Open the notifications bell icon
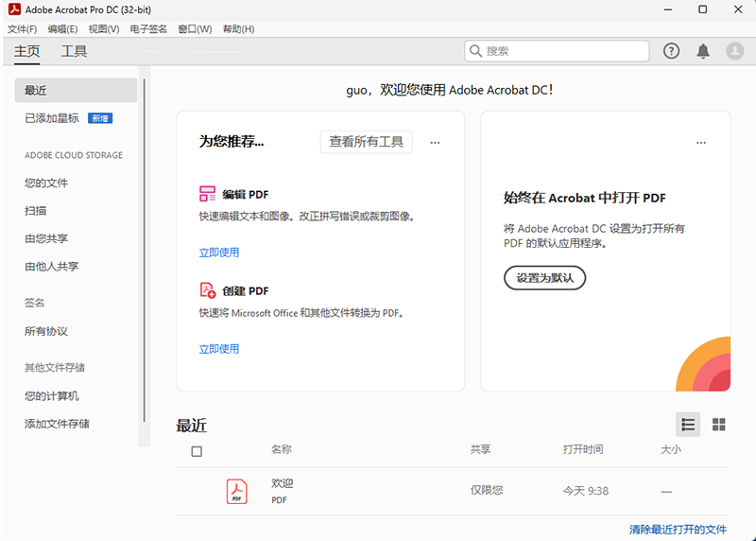The height and width of the screenshot is (541, 756). click(703, 51)
